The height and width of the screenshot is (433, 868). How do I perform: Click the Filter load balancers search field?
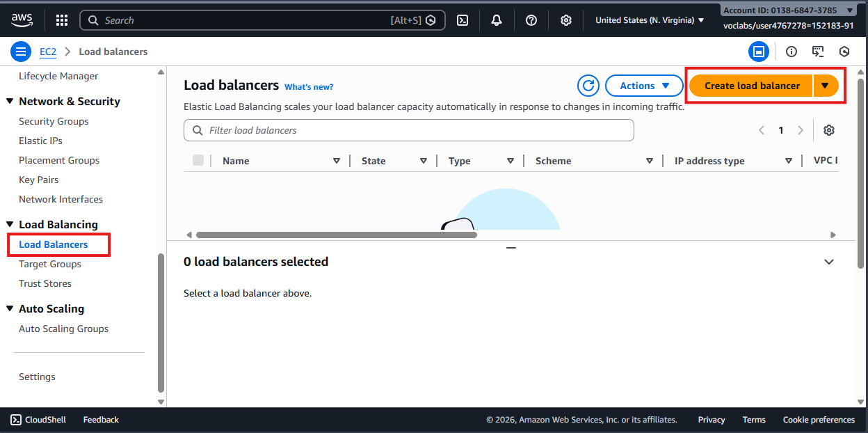click(409, 130)
